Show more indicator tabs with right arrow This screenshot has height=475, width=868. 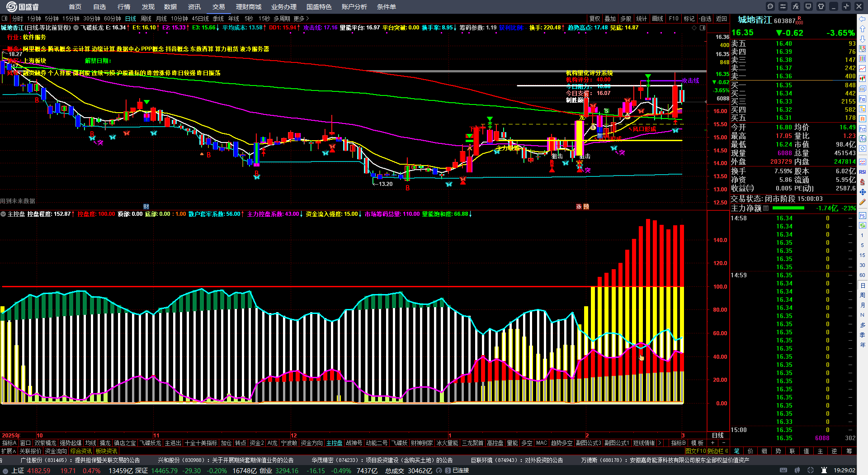click(660, 443)
